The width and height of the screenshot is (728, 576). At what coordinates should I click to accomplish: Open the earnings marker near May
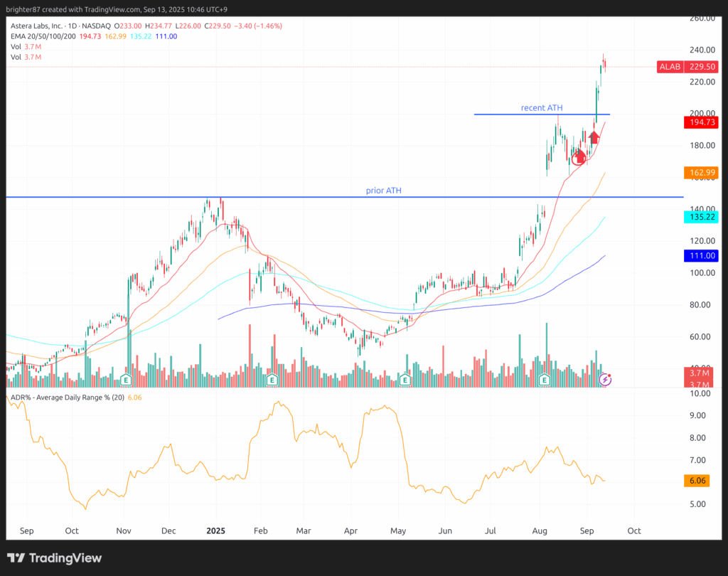[x=405, y=380]
